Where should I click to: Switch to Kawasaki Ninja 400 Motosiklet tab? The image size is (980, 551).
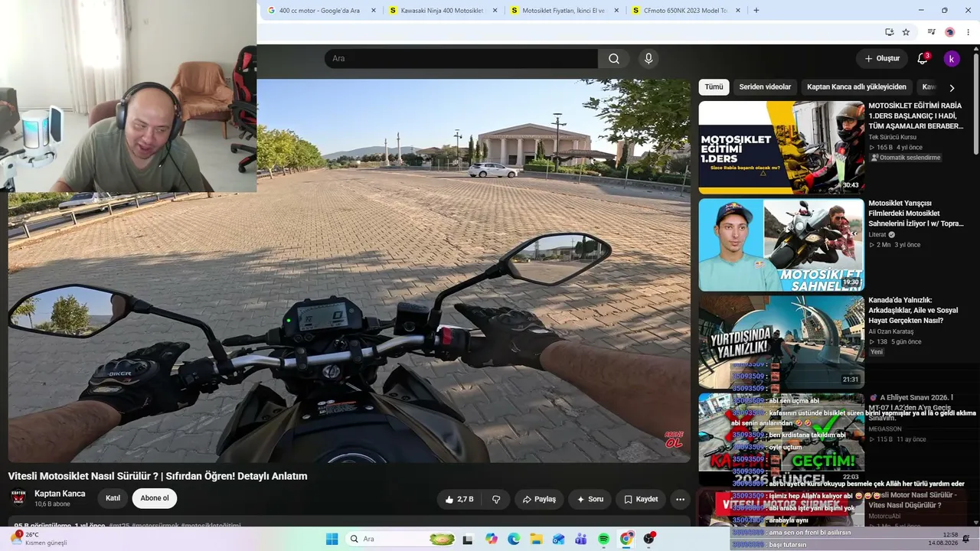tap(444, 11)
